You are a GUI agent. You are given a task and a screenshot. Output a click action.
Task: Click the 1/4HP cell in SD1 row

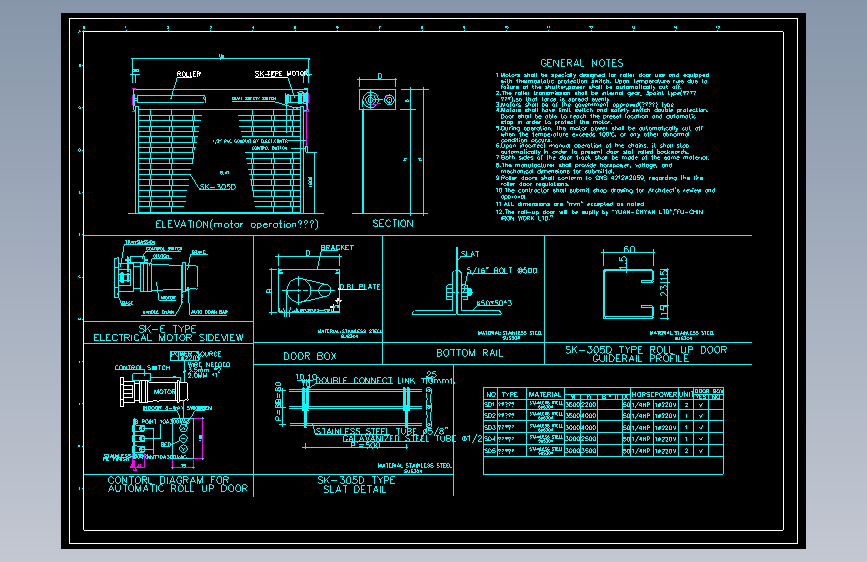tap(641, 405)
